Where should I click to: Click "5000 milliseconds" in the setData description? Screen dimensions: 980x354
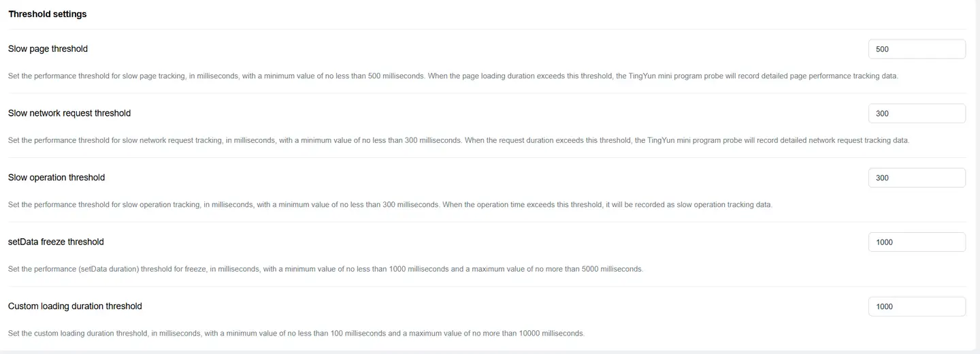point(611,269)
